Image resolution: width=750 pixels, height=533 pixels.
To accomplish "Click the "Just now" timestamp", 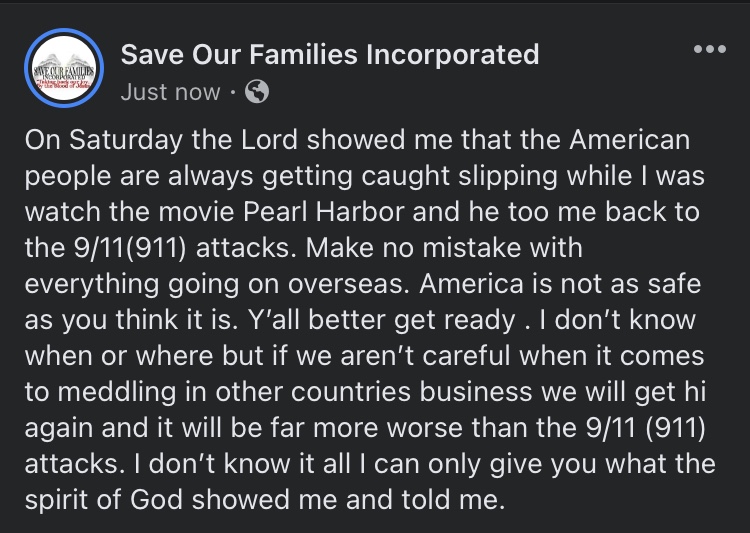I will (170, 92).
